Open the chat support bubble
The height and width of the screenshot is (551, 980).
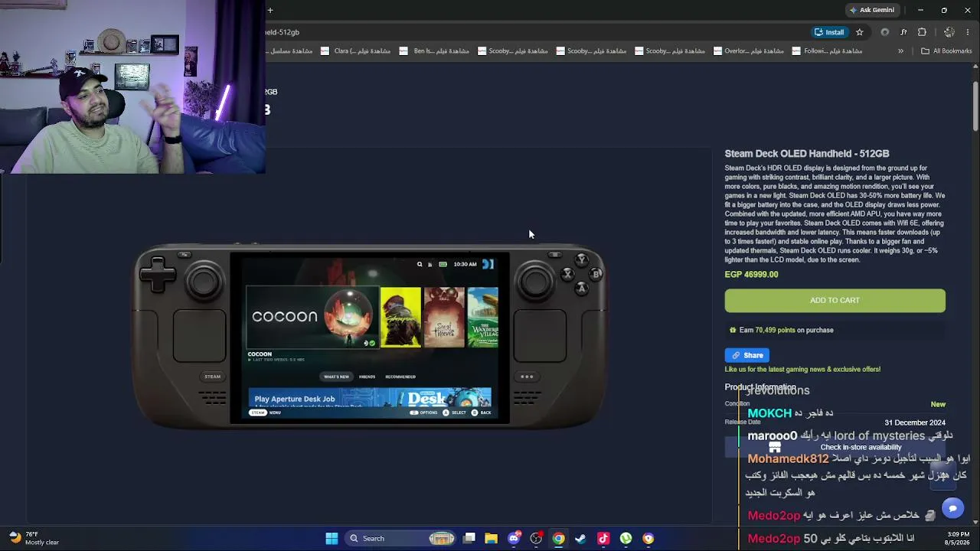[x=952, y=508]
